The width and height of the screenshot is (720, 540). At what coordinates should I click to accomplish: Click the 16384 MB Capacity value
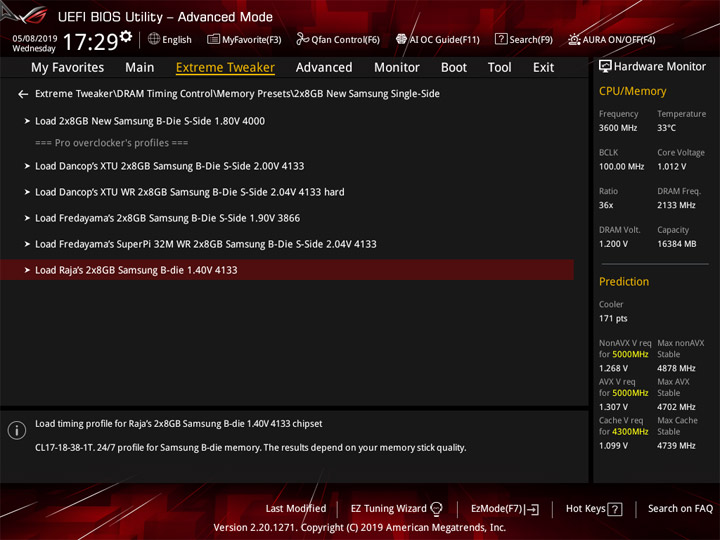[676, 244]
